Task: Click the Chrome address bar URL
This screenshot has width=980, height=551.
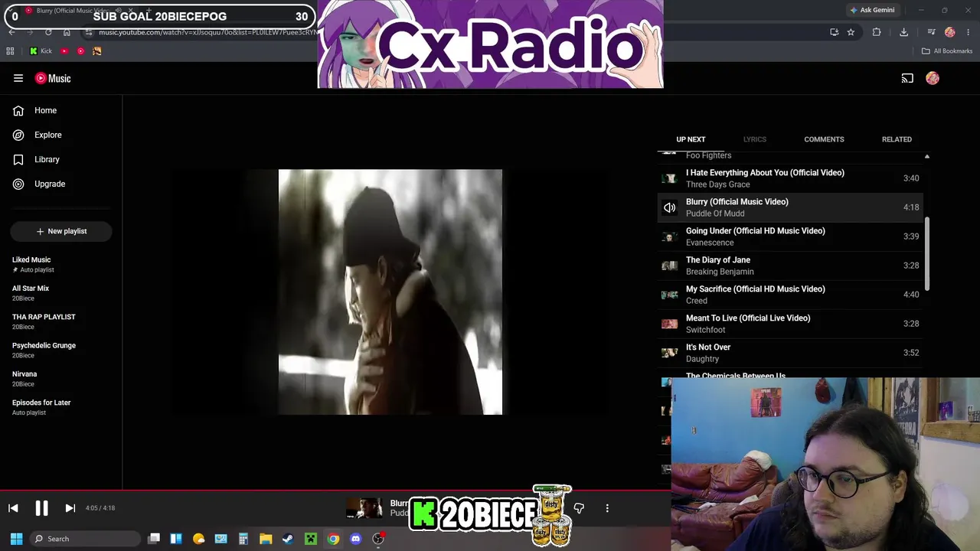Action: 207,32
